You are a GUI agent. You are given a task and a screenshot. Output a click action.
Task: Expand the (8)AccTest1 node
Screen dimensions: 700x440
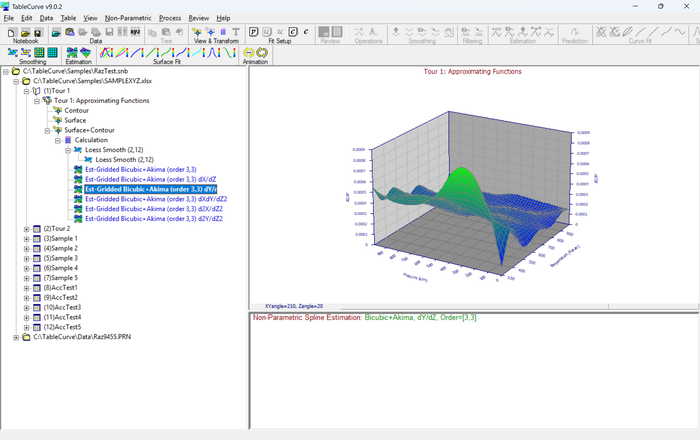click(26, 288)
